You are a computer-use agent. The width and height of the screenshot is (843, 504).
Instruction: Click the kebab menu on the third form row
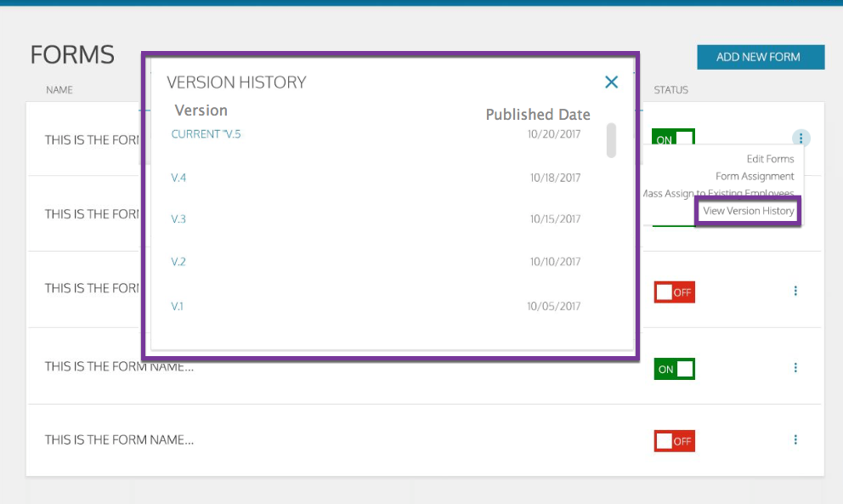point(795,291)
